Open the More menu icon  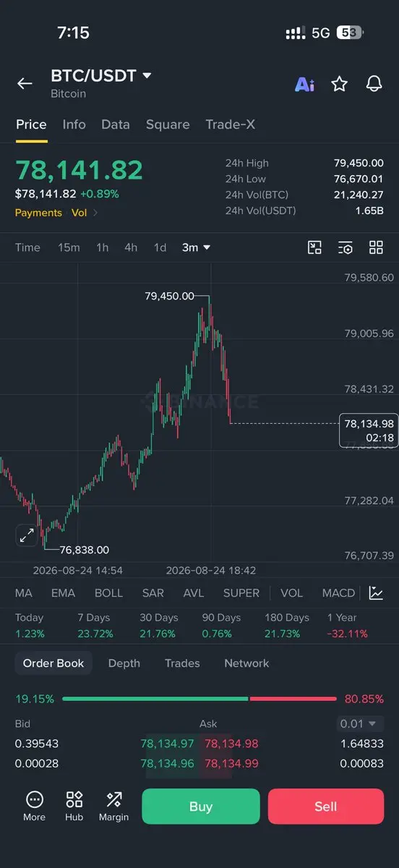[34, 806]
